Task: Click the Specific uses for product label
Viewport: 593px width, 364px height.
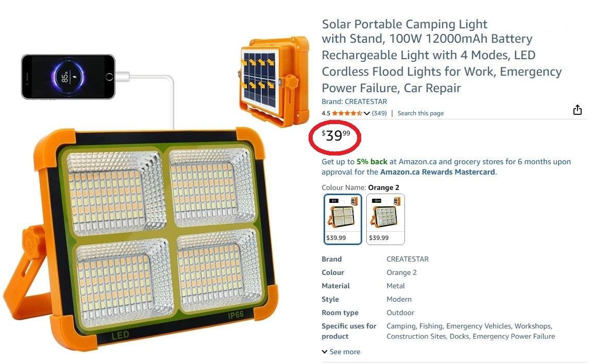Action: coord(349,331)
